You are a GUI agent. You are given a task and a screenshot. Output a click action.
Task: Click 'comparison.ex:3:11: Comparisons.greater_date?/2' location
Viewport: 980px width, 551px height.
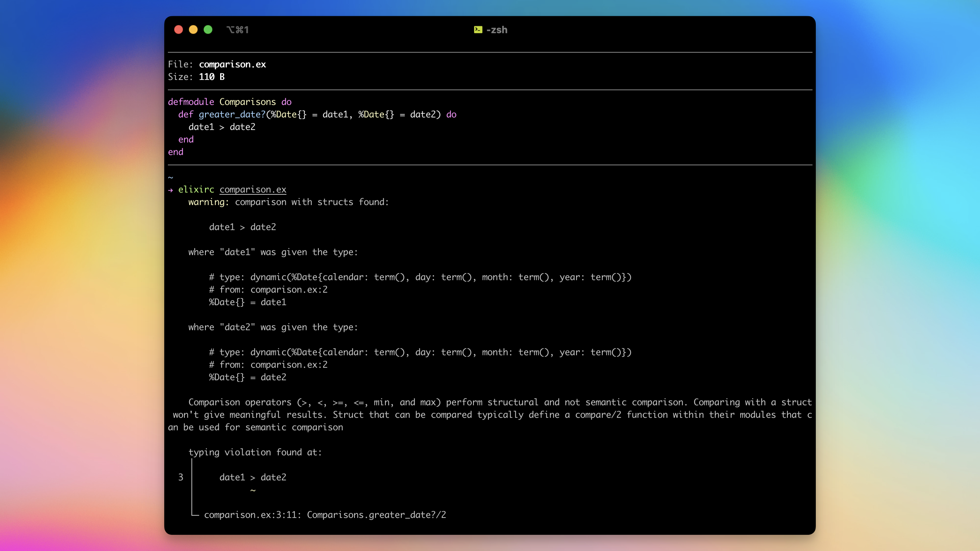pos(325,515)
